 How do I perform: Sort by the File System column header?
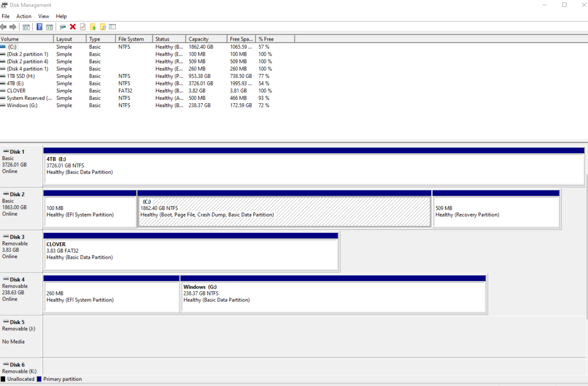tap(134, 39)
